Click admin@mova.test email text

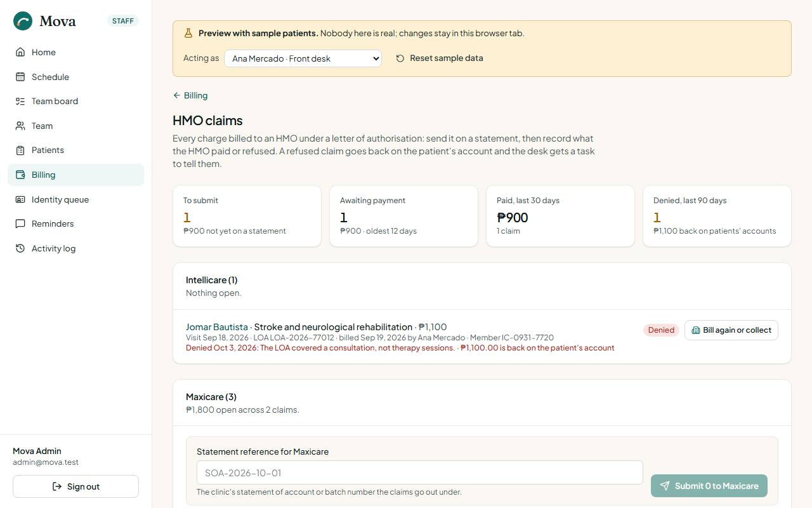pyautogui.click(x=46, y=462)
